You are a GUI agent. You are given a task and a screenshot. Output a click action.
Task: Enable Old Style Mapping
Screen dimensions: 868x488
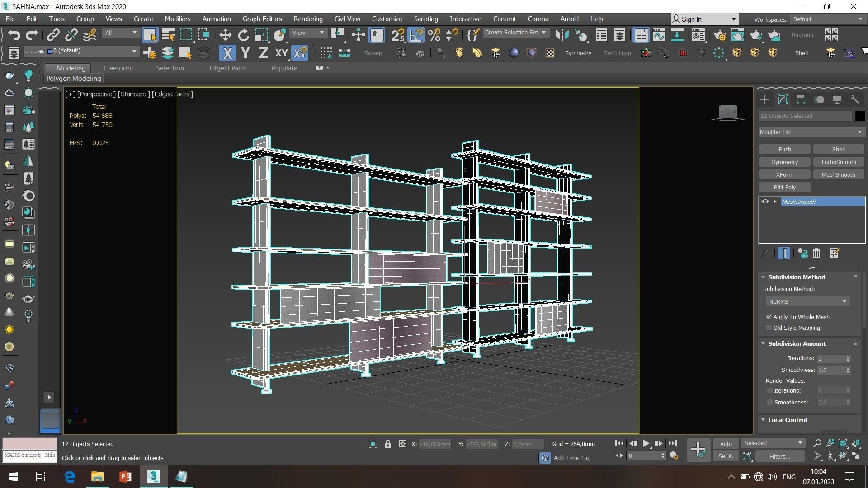pyautogui.click(x=769, y=328)
